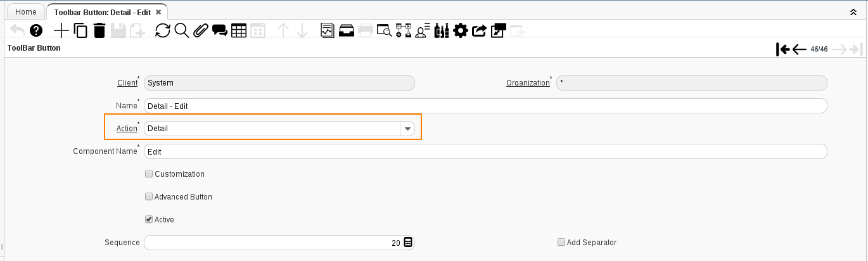Viewport: 868px width, 261px height.
Task: Open the Find record magnifier
Action: coord(182,30)
